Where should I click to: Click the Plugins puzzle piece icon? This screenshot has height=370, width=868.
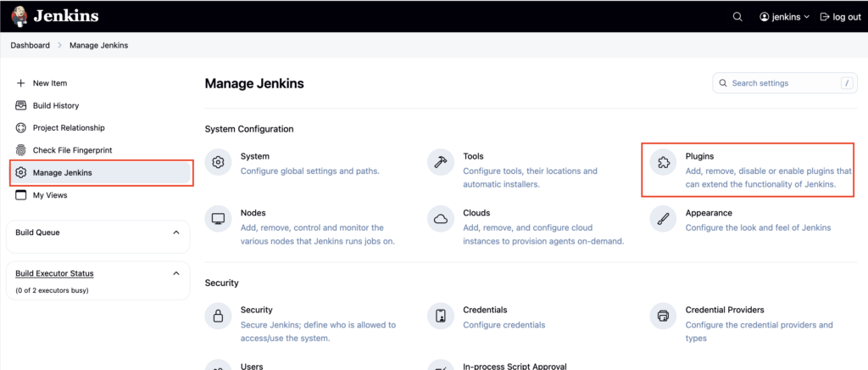click(663, 162)
